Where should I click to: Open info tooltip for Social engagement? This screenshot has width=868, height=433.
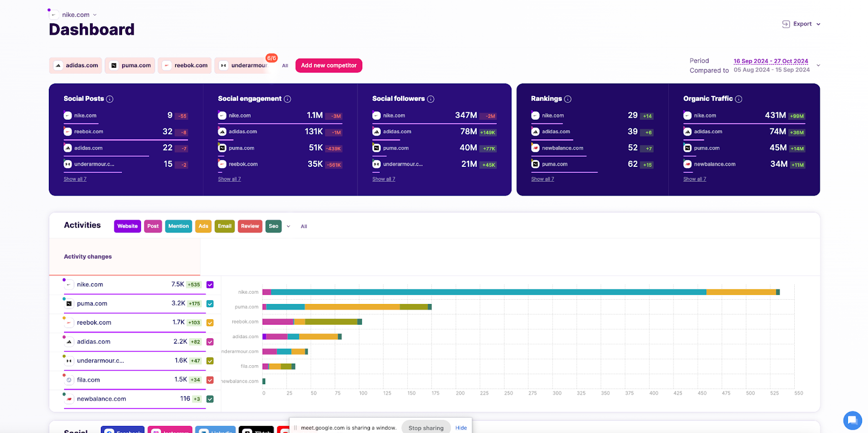point(288,99)
